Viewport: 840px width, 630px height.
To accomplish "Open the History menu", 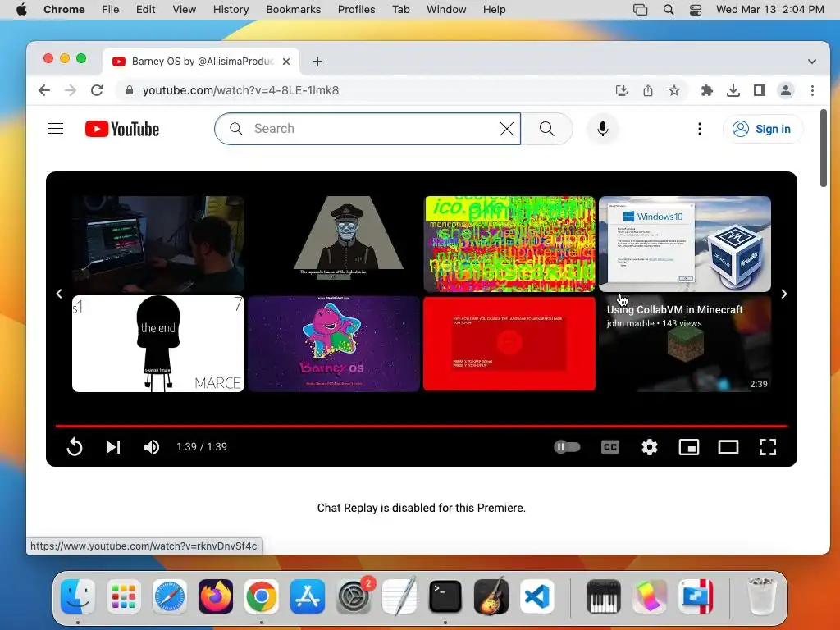I will point(231,10).
